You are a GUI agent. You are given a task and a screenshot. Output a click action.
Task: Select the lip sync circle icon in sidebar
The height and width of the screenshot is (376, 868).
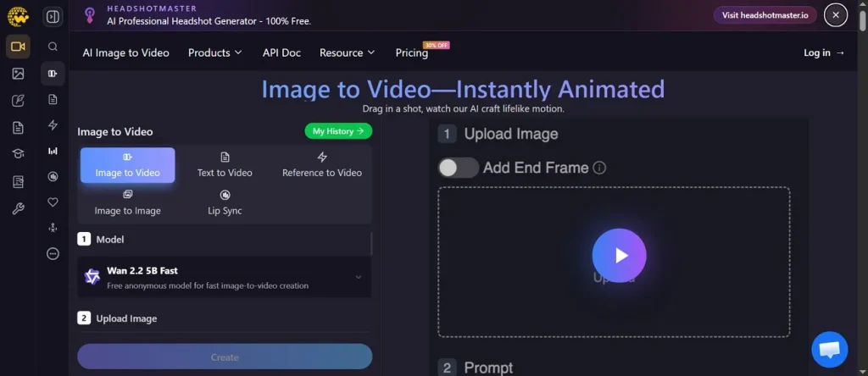pos(53,176)
